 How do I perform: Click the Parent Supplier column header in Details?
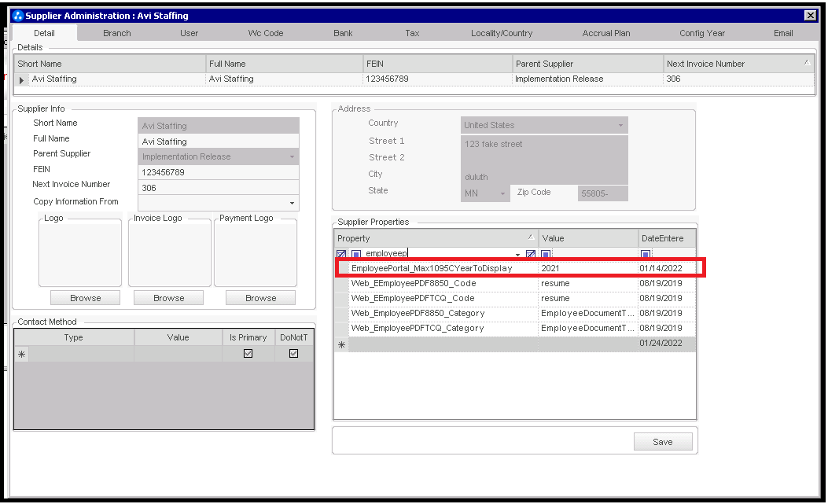point(587,64)
